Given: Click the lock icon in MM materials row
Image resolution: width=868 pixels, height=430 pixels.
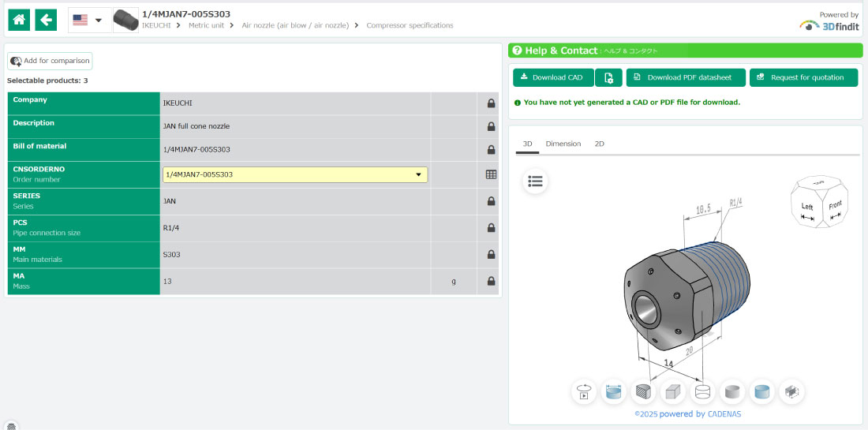Looking at the screenshot, I should click(x=491, y=255).
